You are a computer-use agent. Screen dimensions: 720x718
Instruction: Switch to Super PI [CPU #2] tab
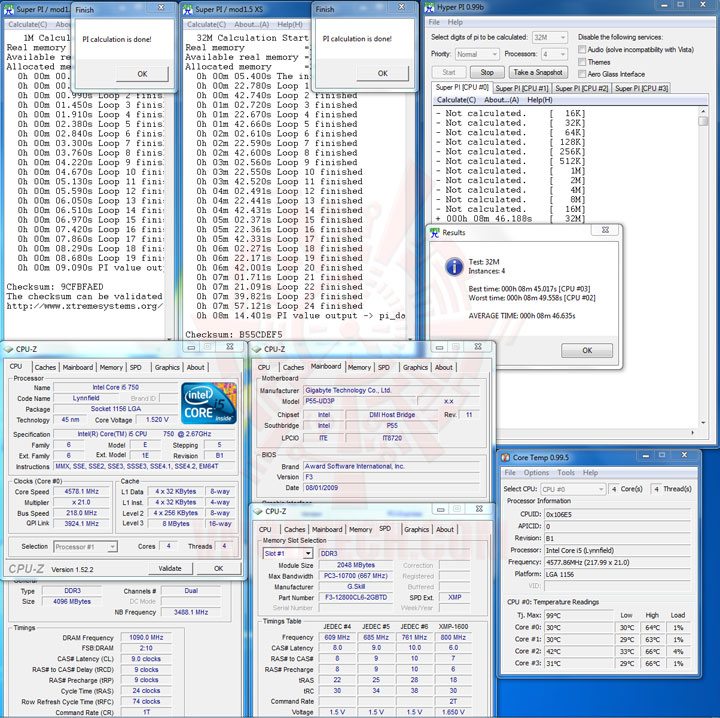[x=581, y=88]
